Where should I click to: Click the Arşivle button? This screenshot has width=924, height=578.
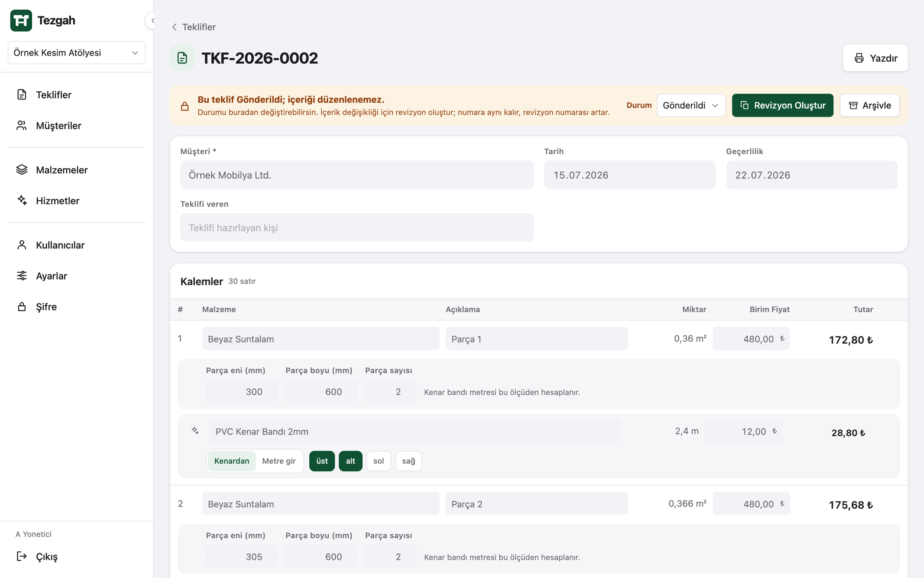(x=870, y=105)
